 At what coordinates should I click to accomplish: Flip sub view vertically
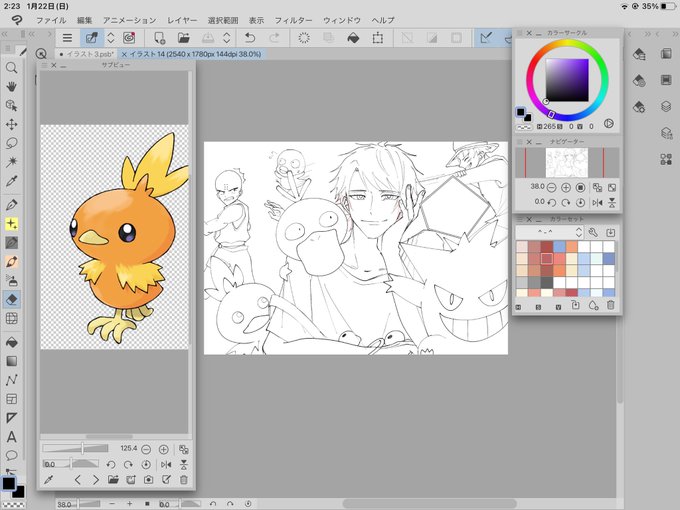184,465
